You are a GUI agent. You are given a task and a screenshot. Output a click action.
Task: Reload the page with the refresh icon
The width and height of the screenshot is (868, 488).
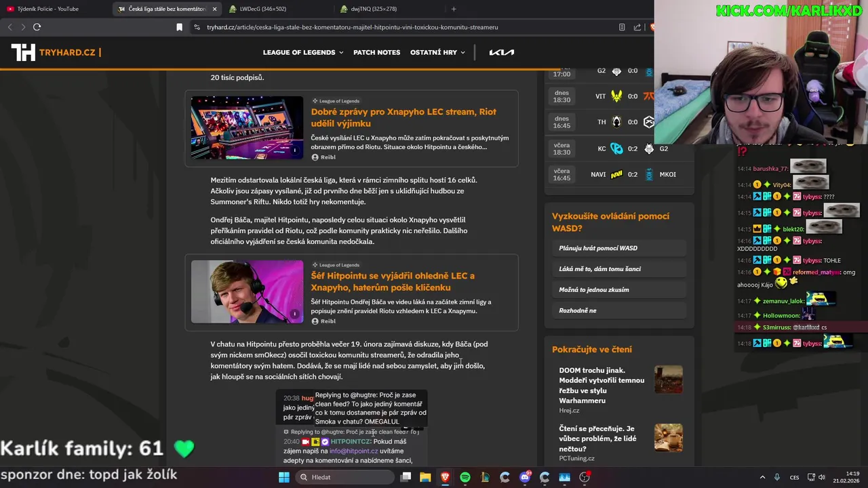click(37, 27)
